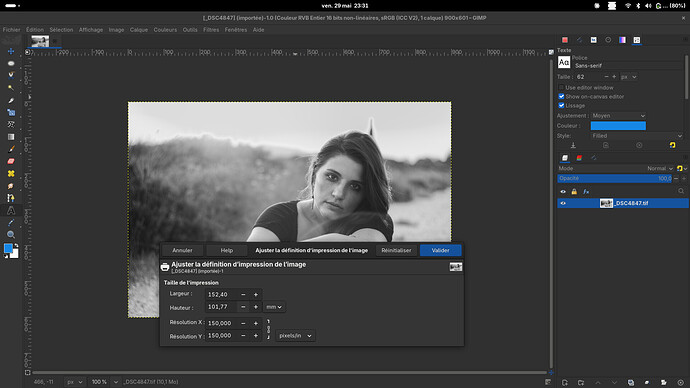690x388 pixels.
Task: Open the layer Mode Normal dropdown
Action: point(660,168)
